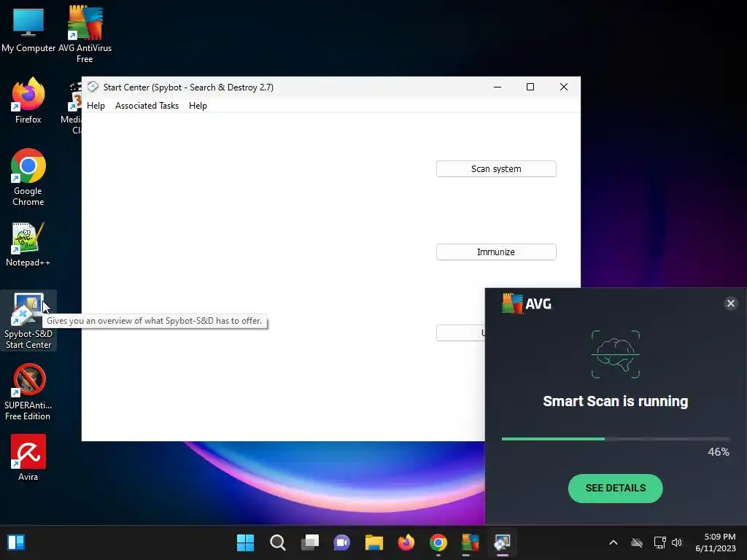Open the Windows Start menu
Image resolution: width=747 pixels, height=560 pixels.
246,542
